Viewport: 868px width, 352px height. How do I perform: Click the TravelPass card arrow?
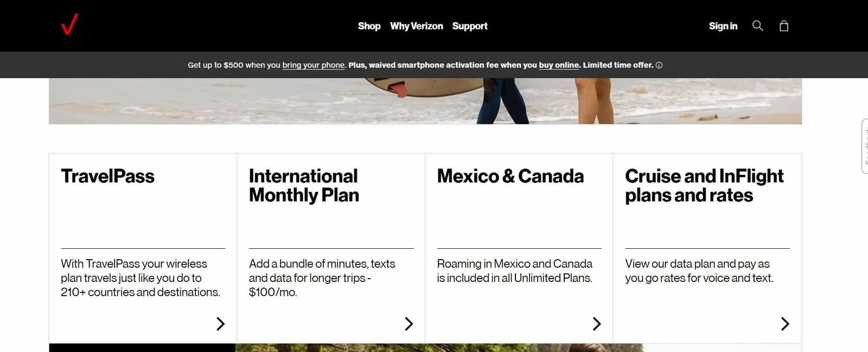220,324
